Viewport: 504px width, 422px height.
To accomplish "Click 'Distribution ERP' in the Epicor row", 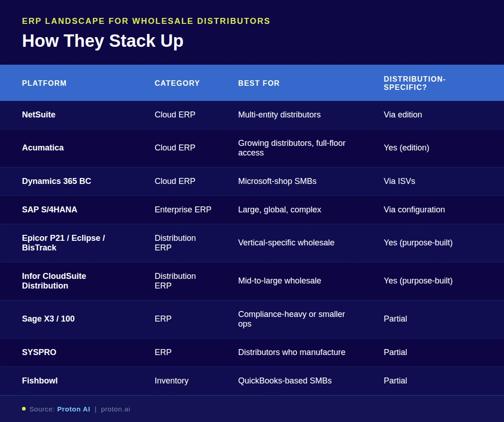I will [x=175, y=243].
